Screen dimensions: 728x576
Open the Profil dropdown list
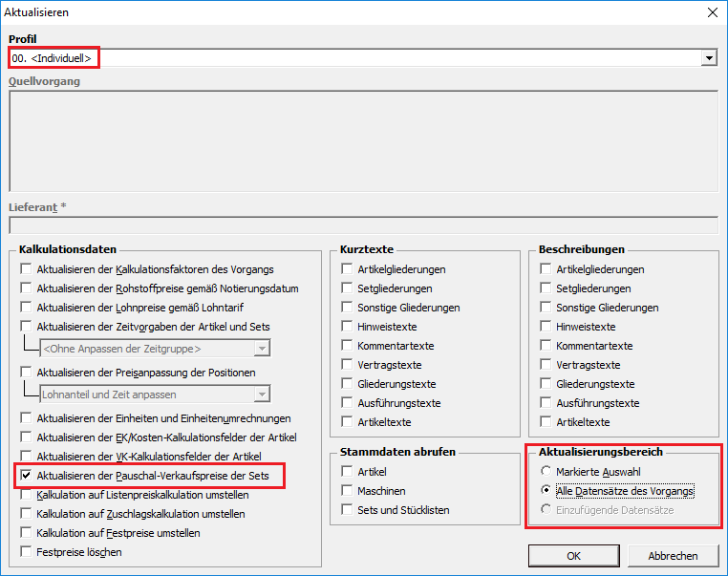709,58
